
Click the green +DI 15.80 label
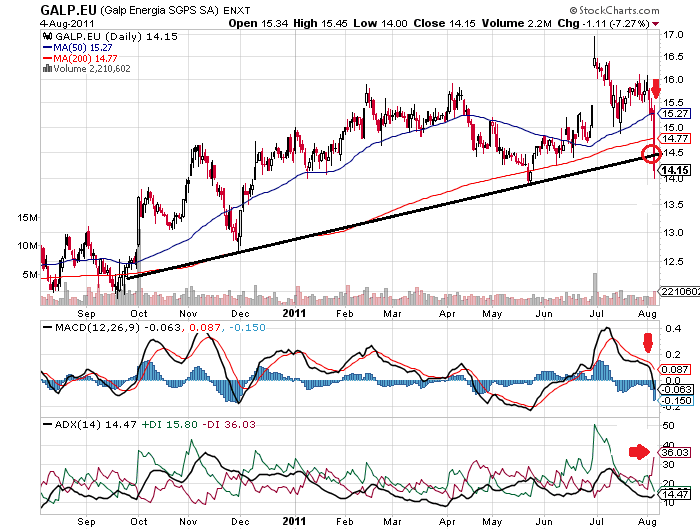[169, 424]
